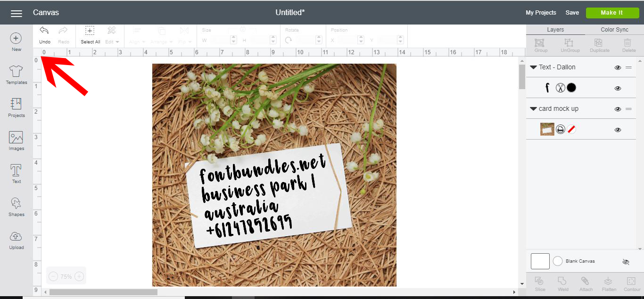Click the white Blank Canvas swatch

point(540,261)
